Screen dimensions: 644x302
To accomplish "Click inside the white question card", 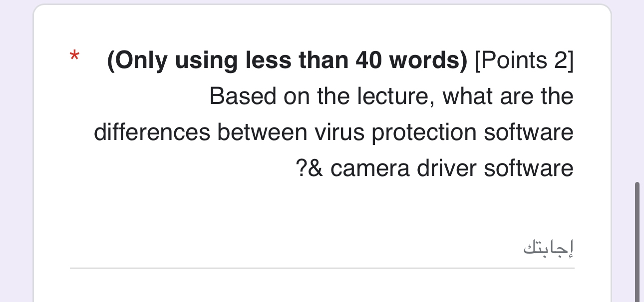I will tap(322, 210).
